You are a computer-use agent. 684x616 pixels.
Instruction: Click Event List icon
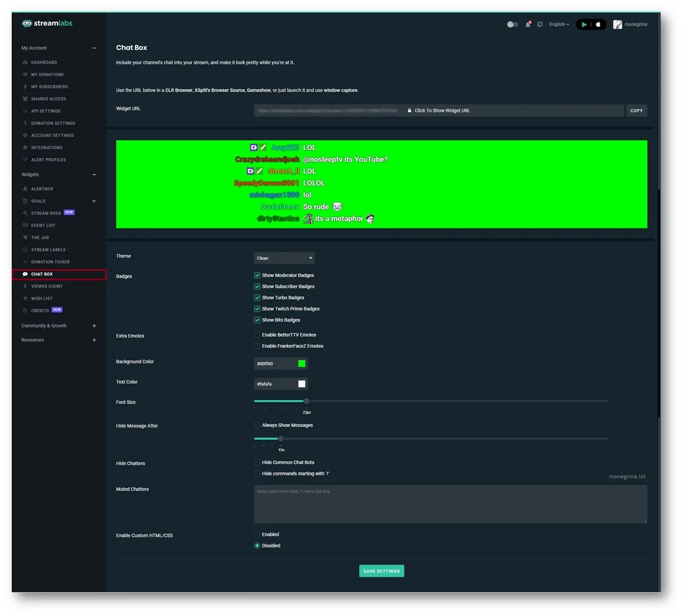(x=25, y=226)
